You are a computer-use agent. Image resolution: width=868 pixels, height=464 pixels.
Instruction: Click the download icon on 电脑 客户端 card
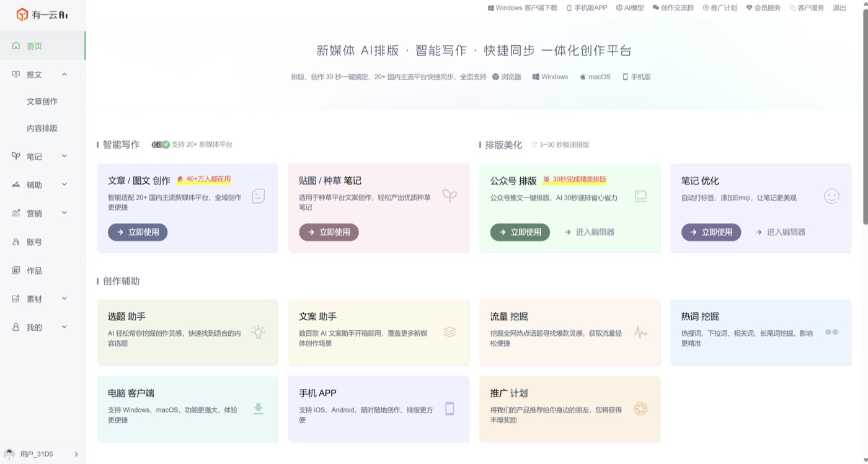coord(259,408)
